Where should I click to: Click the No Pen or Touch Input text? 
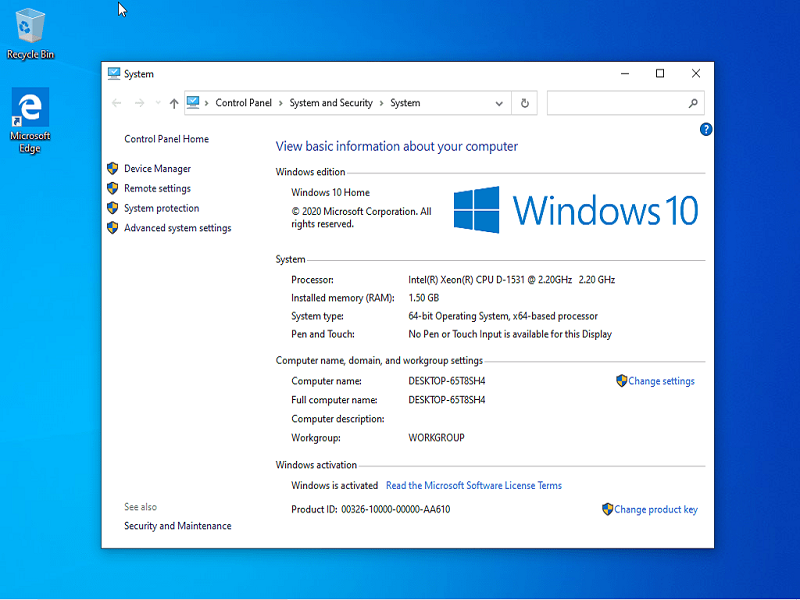(x=510, y=334)
